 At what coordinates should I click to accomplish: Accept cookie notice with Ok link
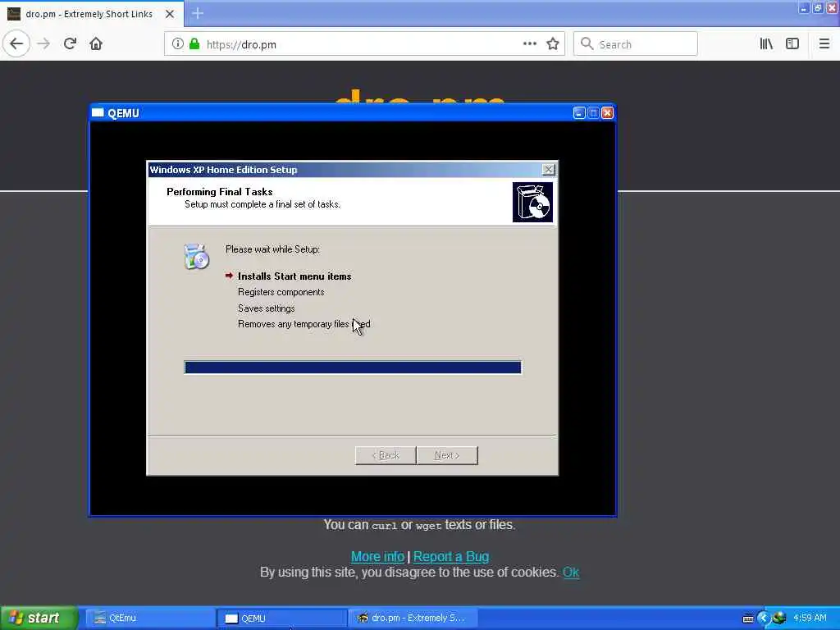[571, 572]
